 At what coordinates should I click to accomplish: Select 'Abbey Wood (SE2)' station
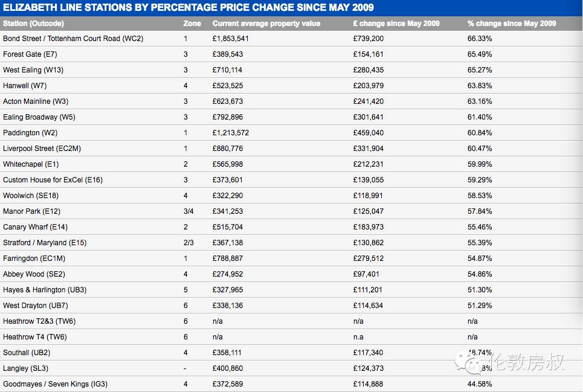pos(34,274)
